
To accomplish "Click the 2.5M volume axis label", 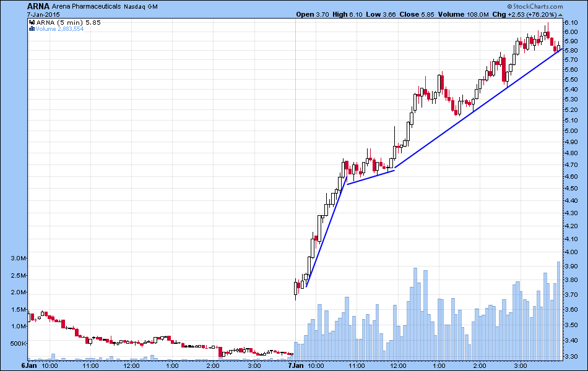I will [19, 275].
